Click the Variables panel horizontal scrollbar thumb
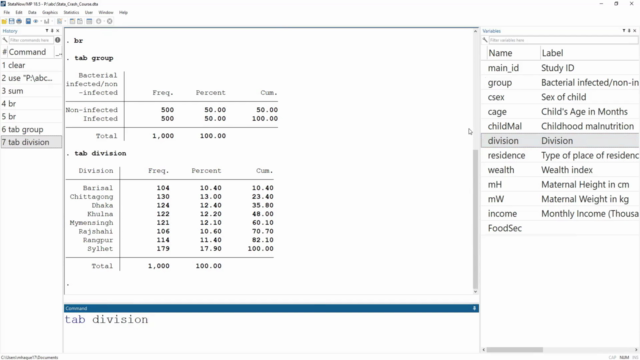 pos(515,350)
